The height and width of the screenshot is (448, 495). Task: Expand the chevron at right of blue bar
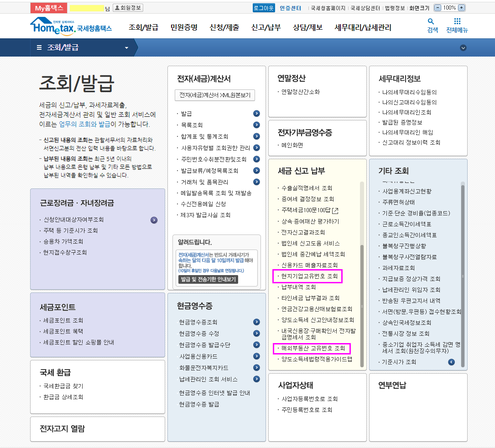tap(463, 48)
